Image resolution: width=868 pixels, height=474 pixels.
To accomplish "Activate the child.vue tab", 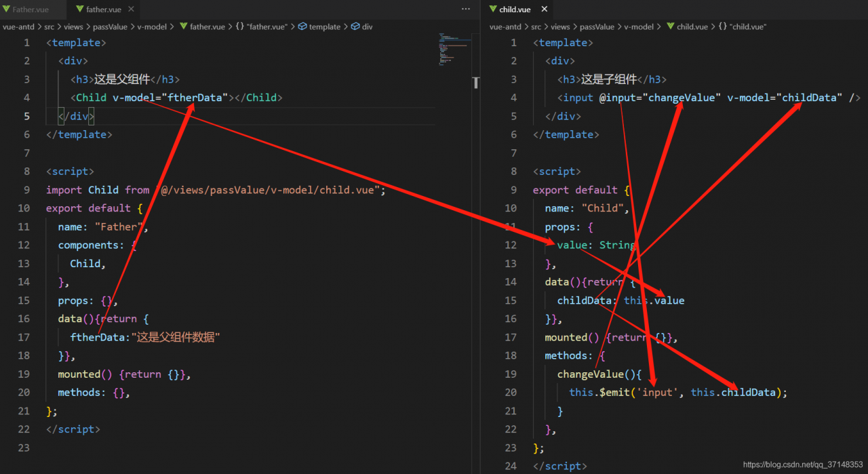I will (x=515, y=9).
